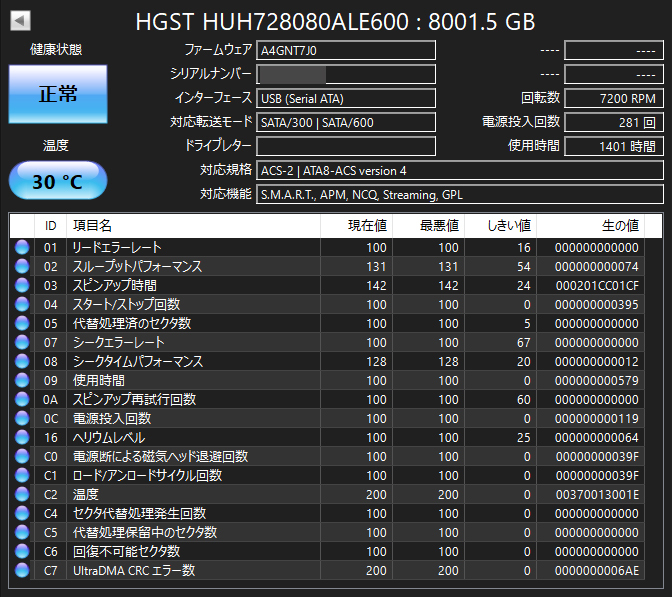Click the status orb for ID C6 回復不可能セクタ数

22,551
